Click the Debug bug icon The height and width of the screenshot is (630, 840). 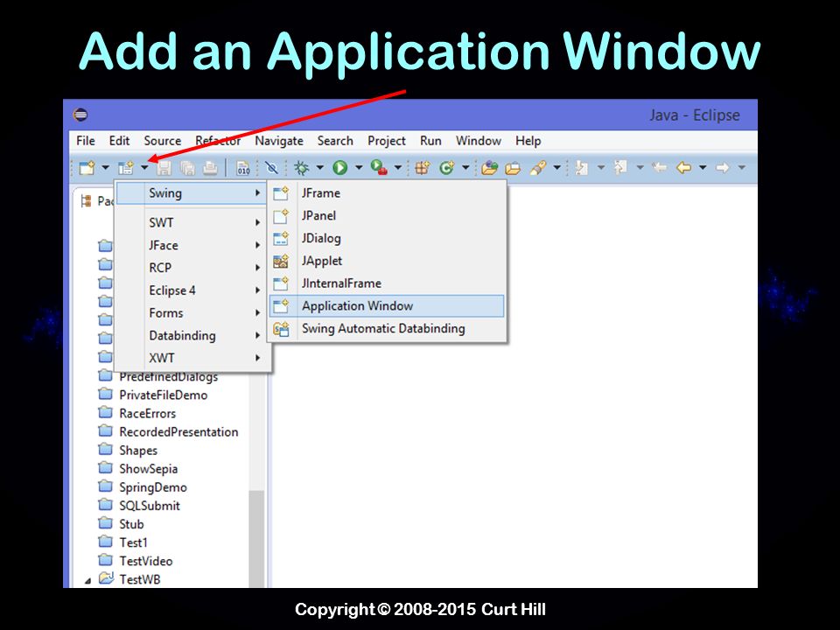click(x=302, y=168)
